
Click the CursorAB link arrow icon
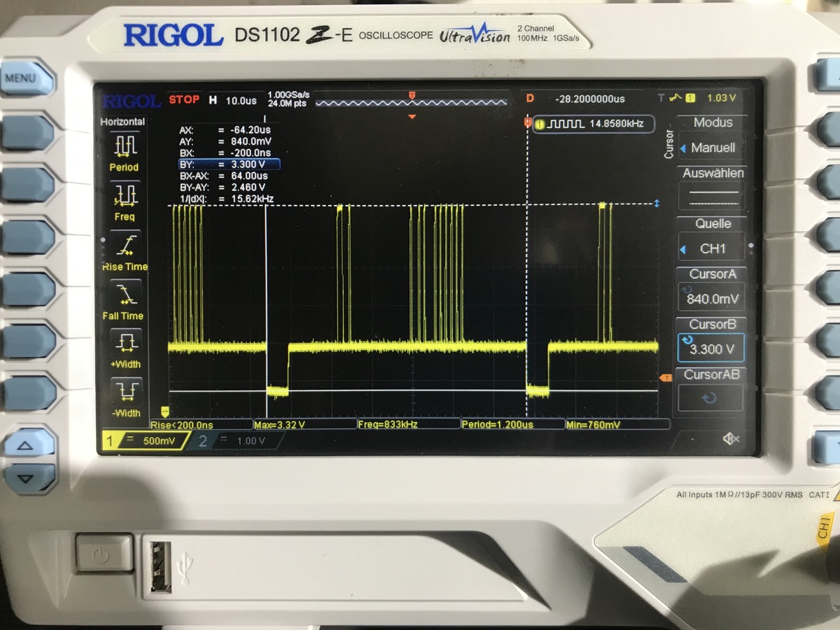[x=709, y=398]
